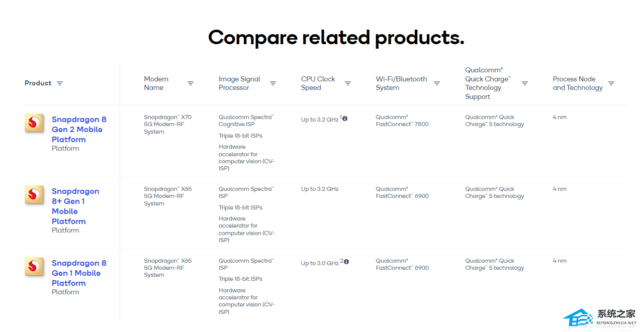
Task: Click info icon beside Up to 3.2 GHz footnote 1
Action: pos(345,119)
